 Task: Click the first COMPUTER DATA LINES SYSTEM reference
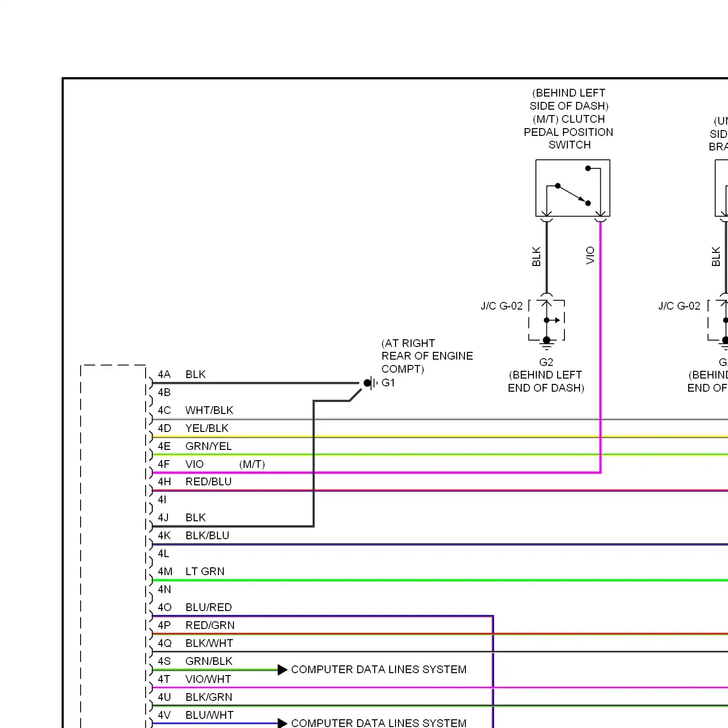[x=379, y=669]
